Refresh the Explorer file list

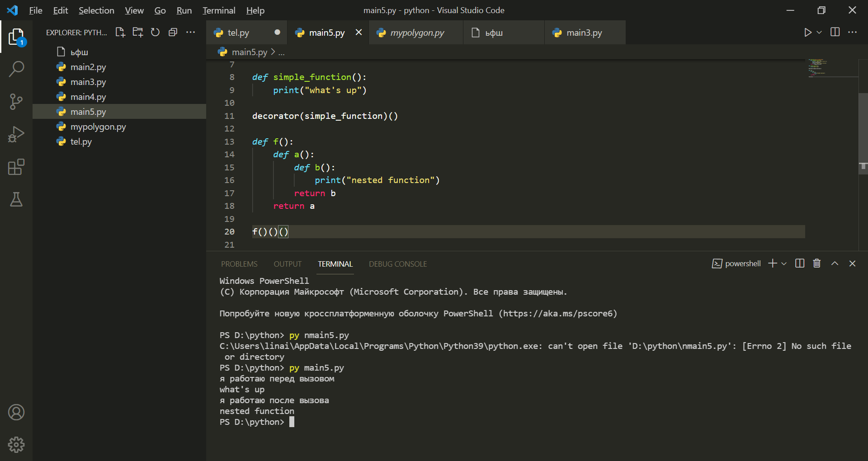point(155,32)
